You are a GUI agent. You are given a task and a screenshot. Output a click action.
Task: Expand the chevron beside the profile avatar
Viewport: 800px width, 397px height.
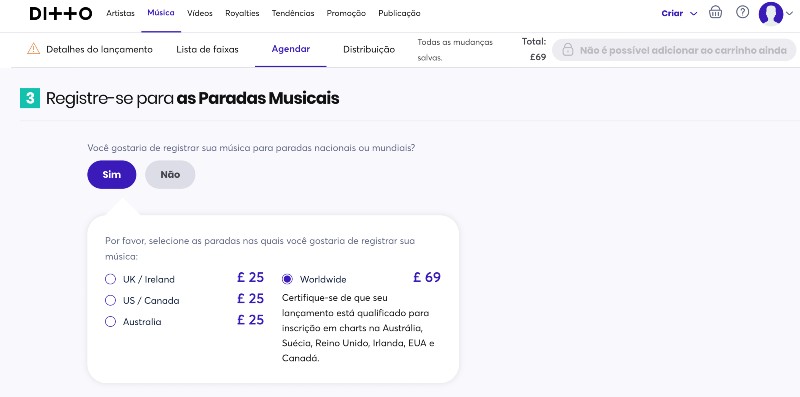pyautogui.click(x=789, y=14)
